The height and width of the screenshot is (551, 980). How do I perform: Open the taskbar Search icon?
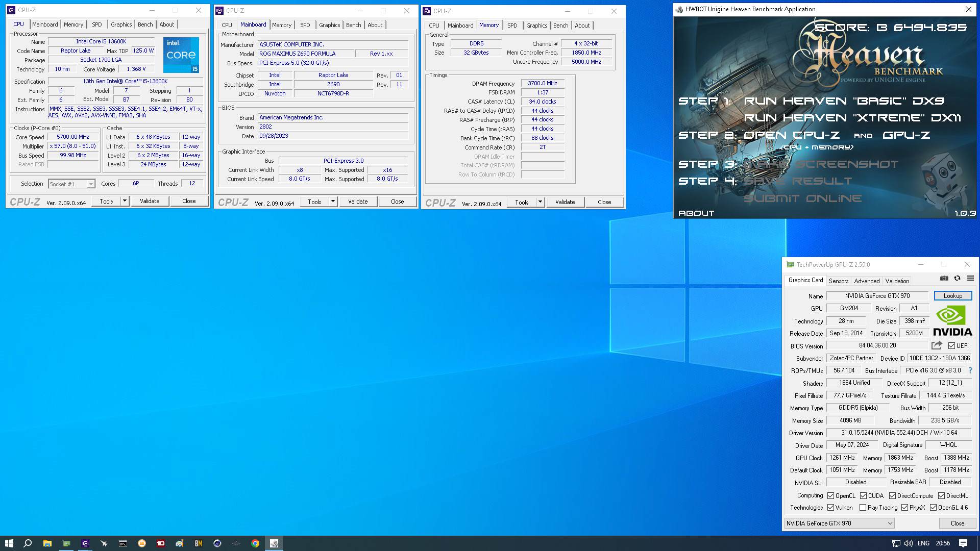coord(28,543)
